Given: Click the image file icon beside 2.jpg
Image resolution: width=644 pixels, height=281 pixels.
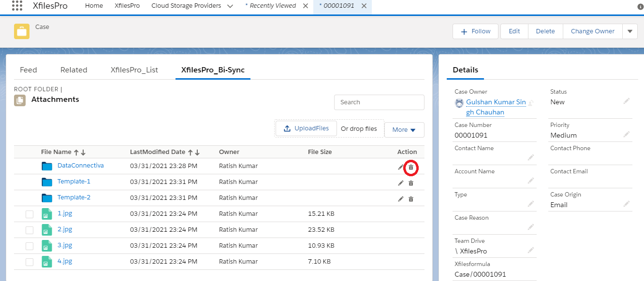Looking at the screenshot, I should coord(46,230).
